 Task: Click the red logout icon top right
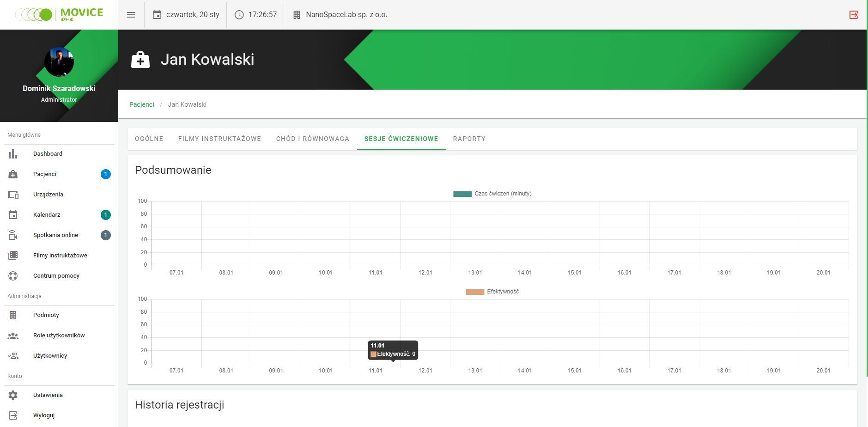pyautogui.click(x=853, y=15)
